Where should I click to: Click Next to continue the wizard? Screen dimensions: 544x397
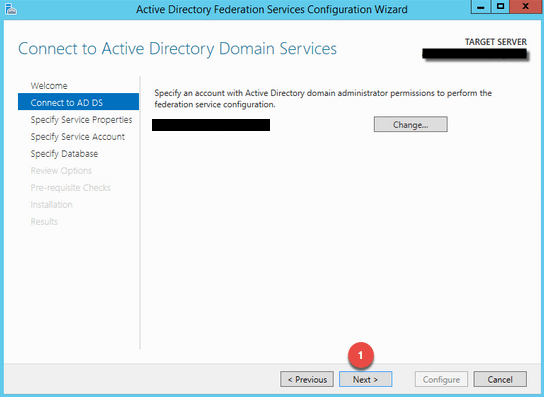click(365, 379)
